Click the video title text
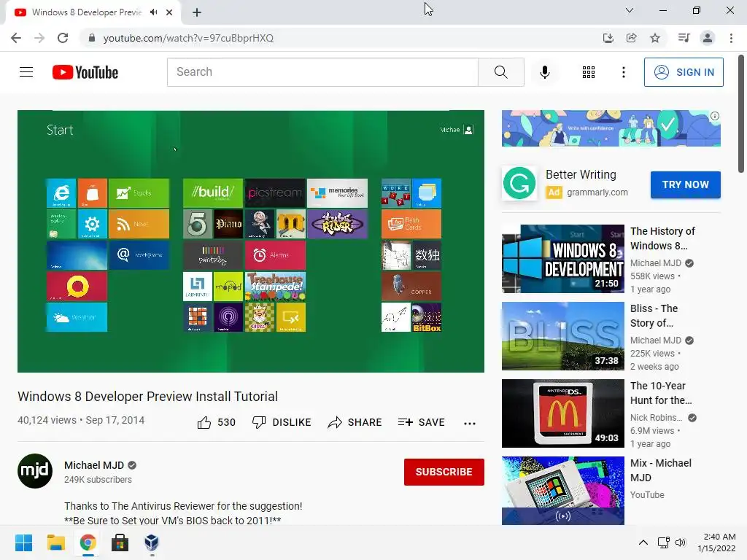 coord(147,397)
